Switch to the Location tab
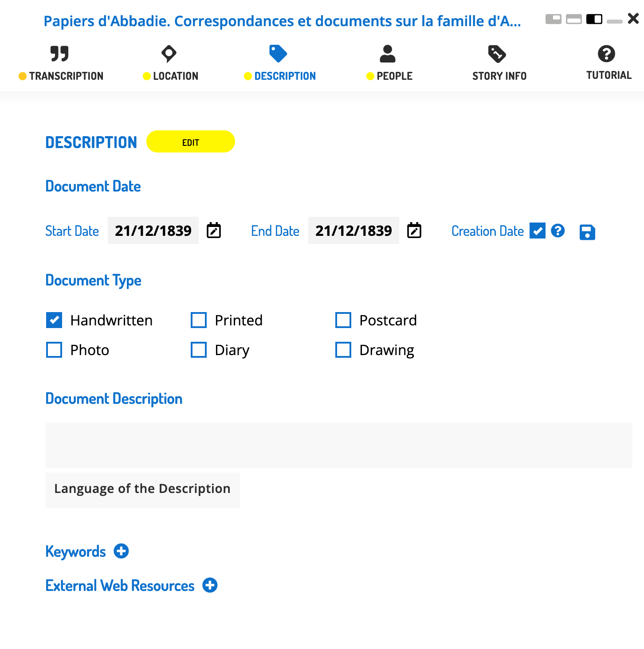 [x=170, y=63]
